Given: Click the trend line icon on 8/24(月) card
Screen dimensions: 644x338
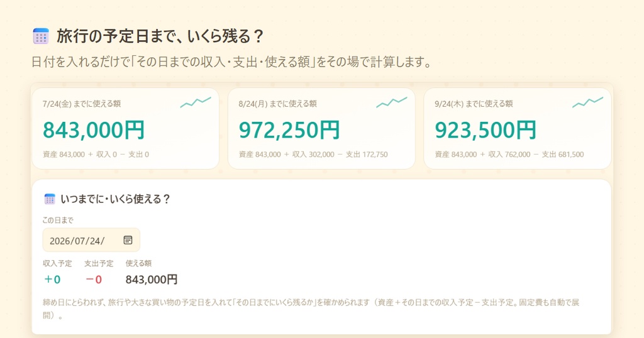Looking at the screenshot, I should coord(391,102).
